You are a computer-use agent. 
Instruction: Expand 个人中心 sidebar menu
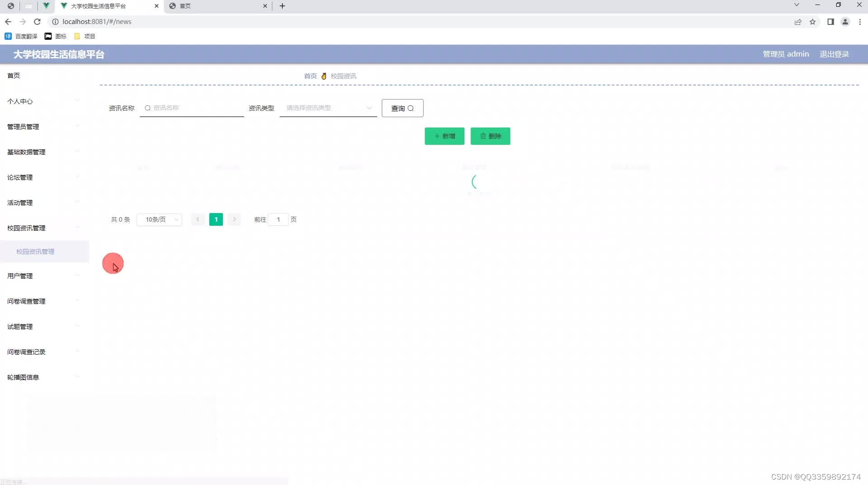tap(44, 101)
